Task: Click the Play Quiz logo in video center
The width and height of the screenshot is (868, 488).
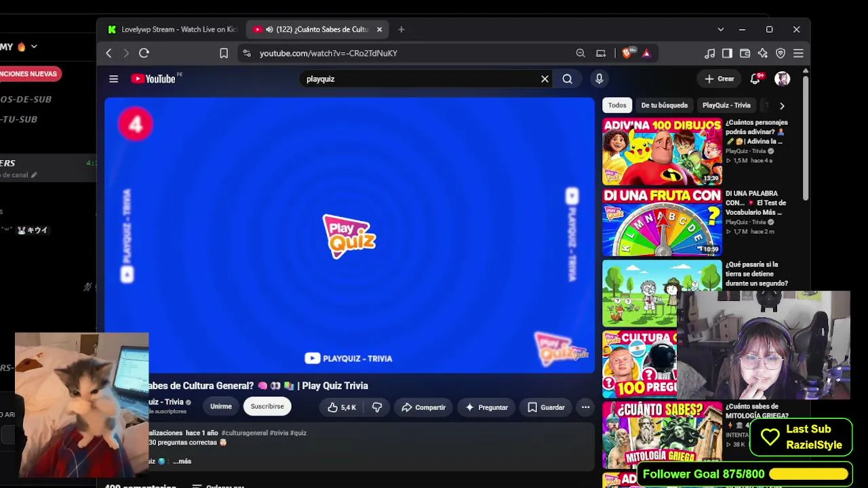Action: (349, 237)
